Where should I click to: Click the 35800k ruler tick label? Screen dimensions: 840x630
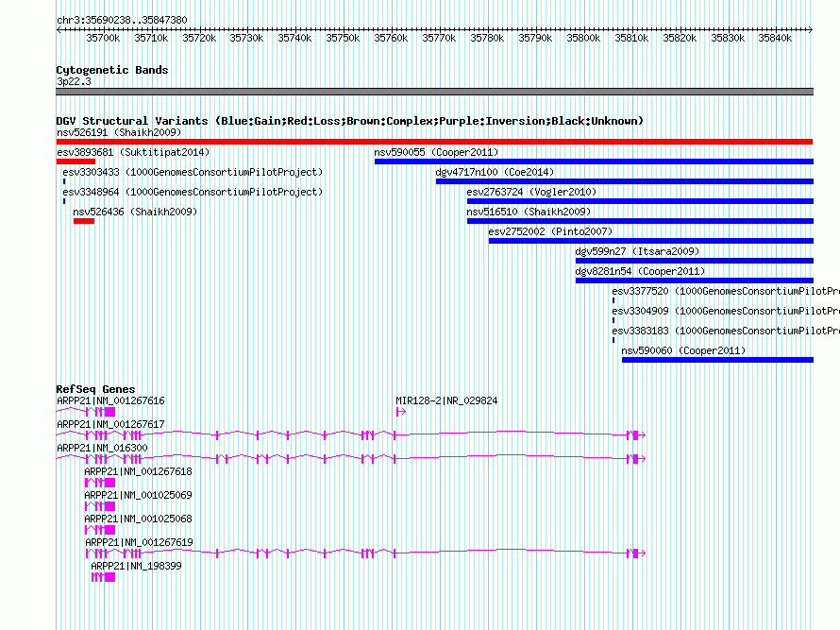pos(583,38)
